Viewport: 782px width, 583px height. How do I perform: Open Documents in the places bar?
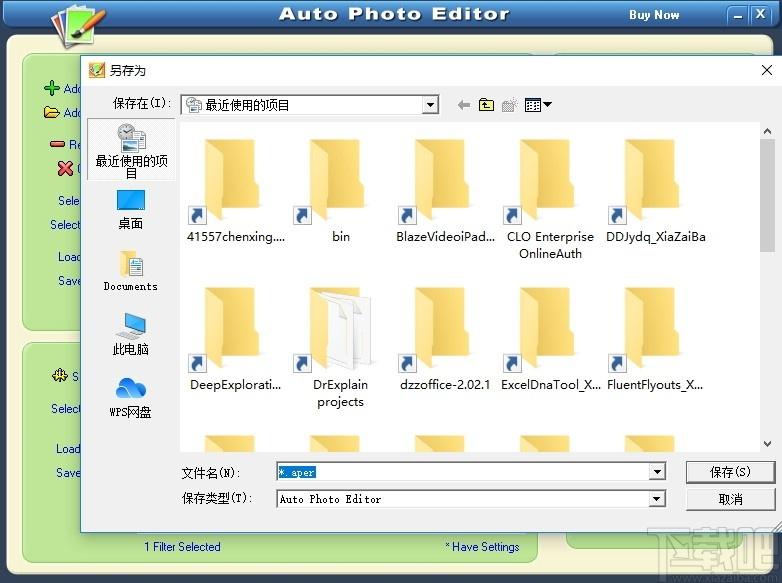click(131, 271)
